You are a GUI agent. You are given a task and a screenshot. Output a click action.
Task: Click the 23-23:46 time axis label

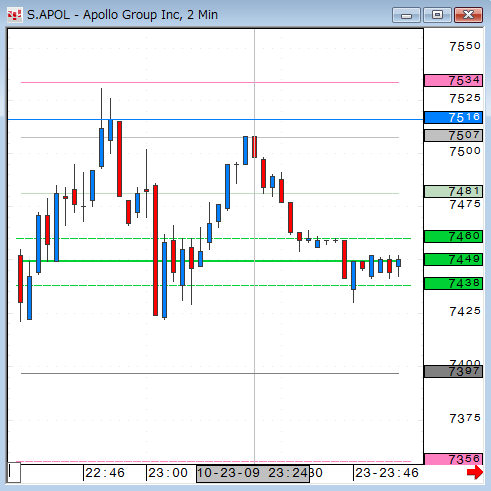tap(387, 473)
